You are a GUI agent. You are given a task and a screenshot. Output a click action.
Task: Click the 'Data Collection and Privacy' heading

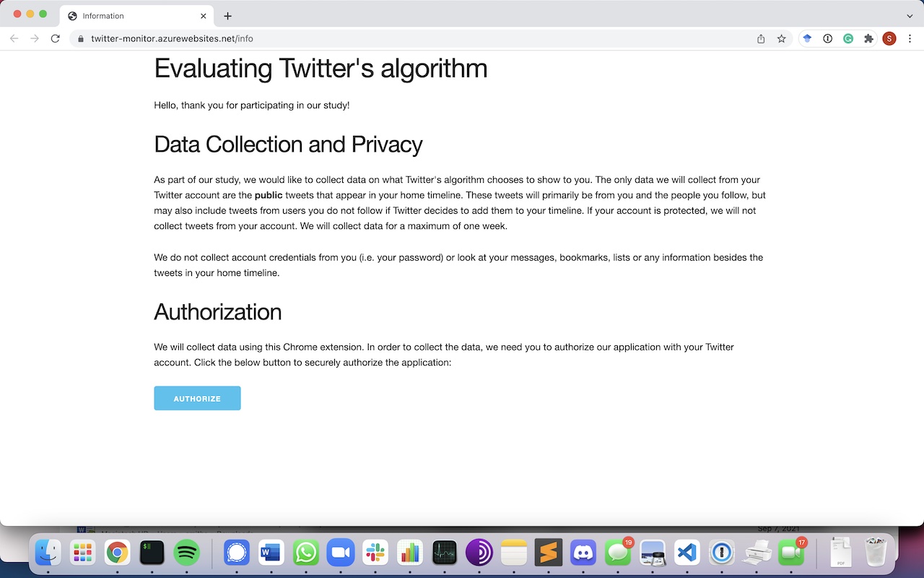[x=288, y=144]
